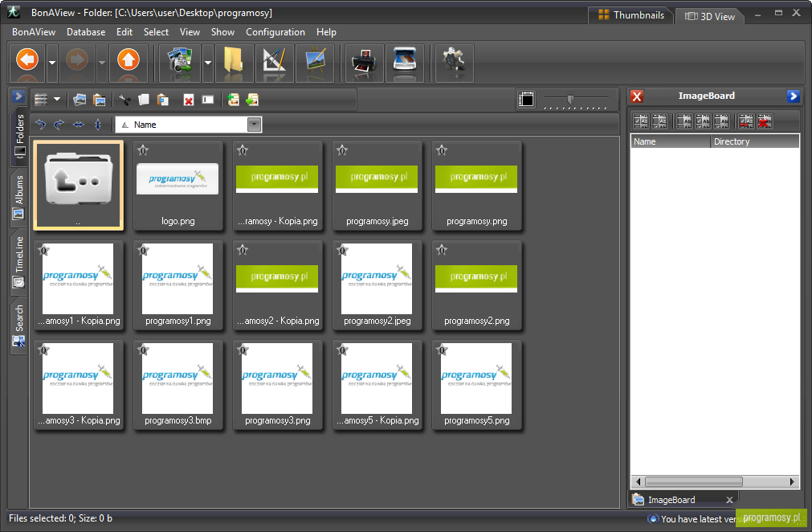Toggle star rating on programosy1.png thumbnail
Image resolution: width=812 pixels, height=532 pixels.
[143, 251]
